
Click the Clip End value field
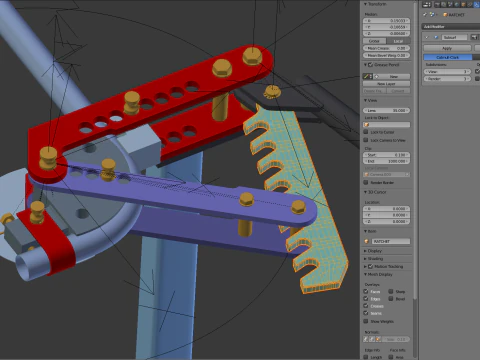pyautogui.click(x=387, y=161)
